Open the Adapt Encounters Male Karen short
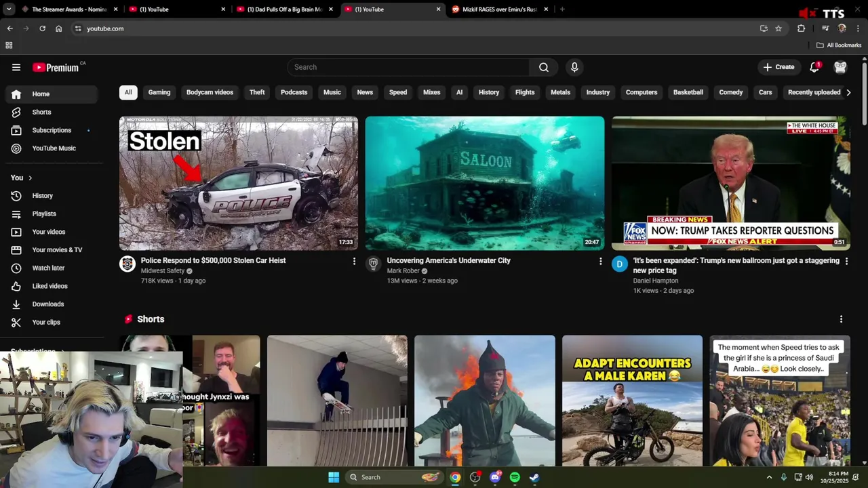Viewport: 868px width, 488px height. (632, 401)
